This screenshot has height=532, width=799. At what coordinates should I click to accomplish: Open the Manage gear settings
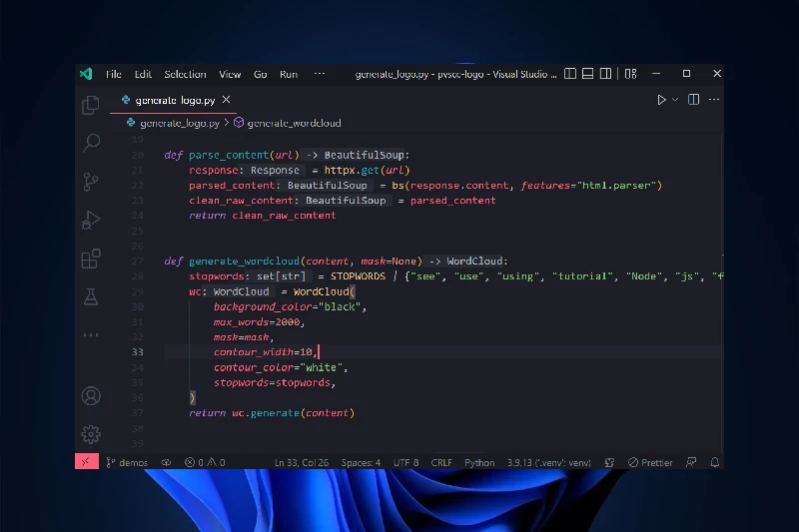click(x=91, y=434)
